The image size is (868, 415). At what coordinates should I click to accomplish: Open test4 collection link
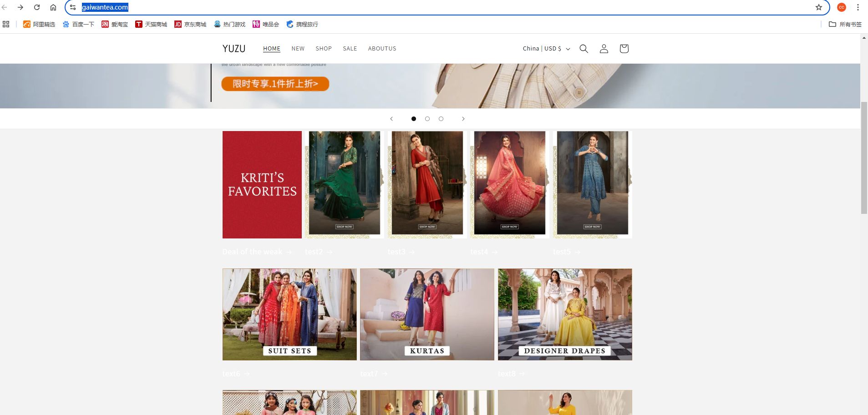tap(484, 252)
